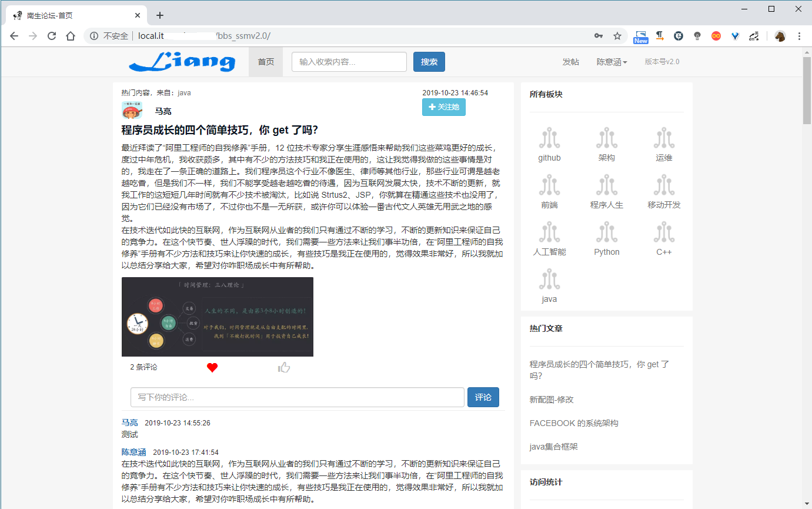Viewport: 812px width, 509px height.
Task: Open the 运维 board icon
Action: (x=664, y=138)
